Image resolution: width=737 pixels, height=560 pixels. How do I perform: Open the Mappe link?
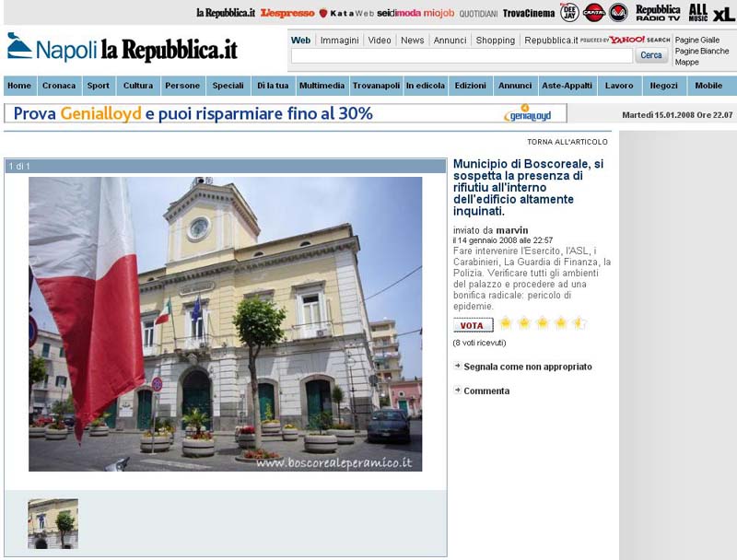click(686, 62)
